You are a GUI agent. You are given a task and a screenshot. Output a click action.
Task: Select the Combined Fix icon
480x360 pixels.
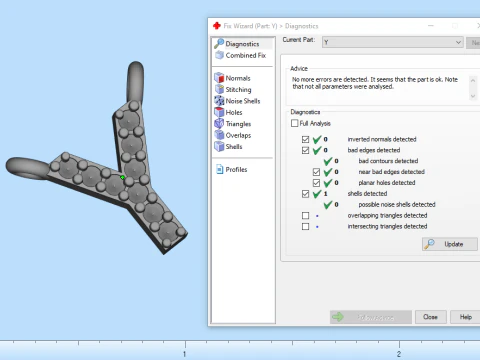tap(219, 55)
